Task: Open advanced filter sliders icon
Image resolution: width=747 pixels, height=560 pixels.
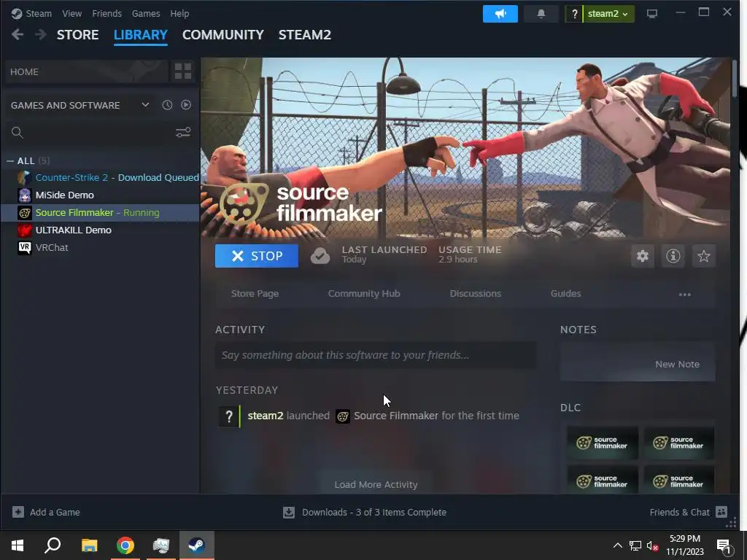Action: pos(183,133)
